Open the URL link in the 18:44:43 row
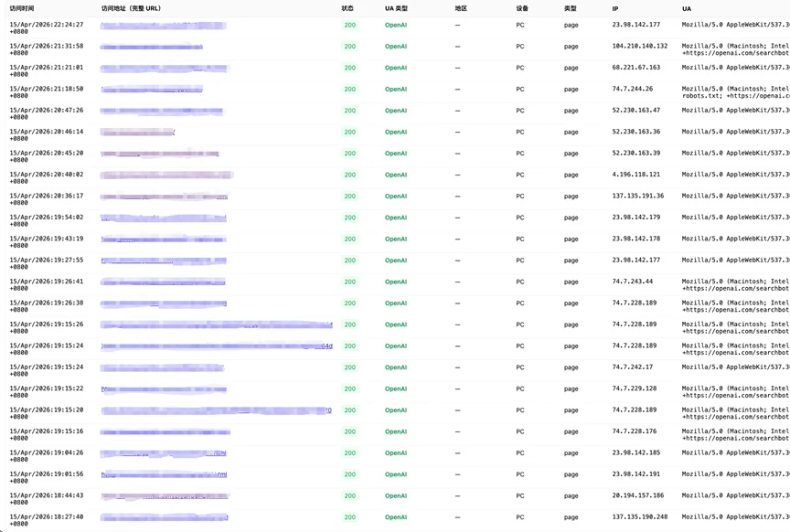 coord(165,496)
